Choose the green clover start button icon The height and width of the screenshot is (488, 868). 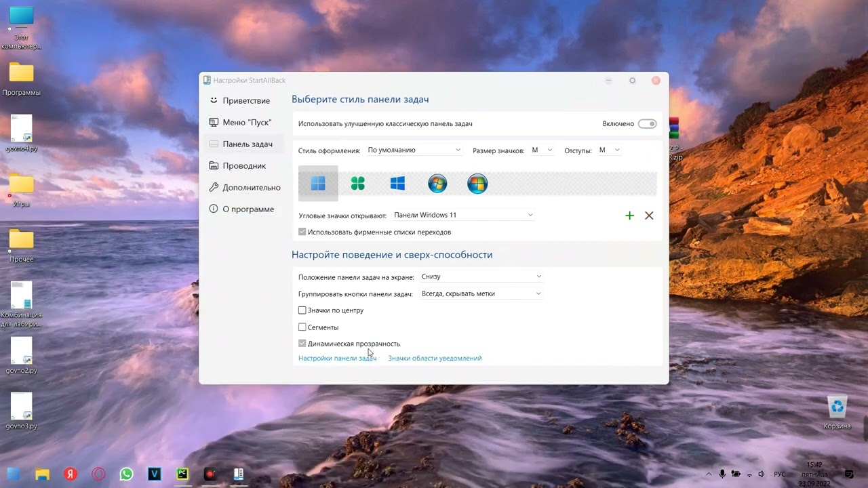point(357,184)
